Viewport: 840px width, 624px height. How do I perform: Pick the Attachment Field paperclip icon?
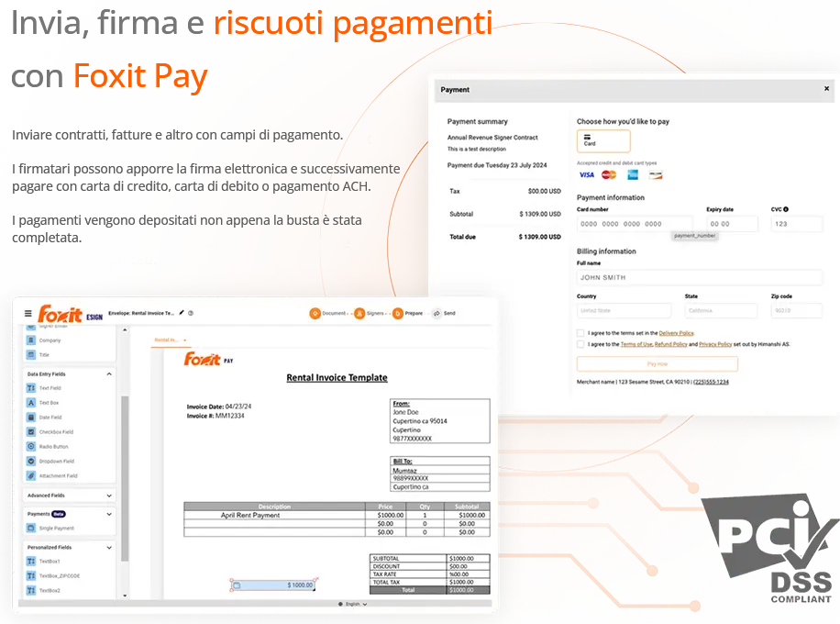tap(31, 475)
